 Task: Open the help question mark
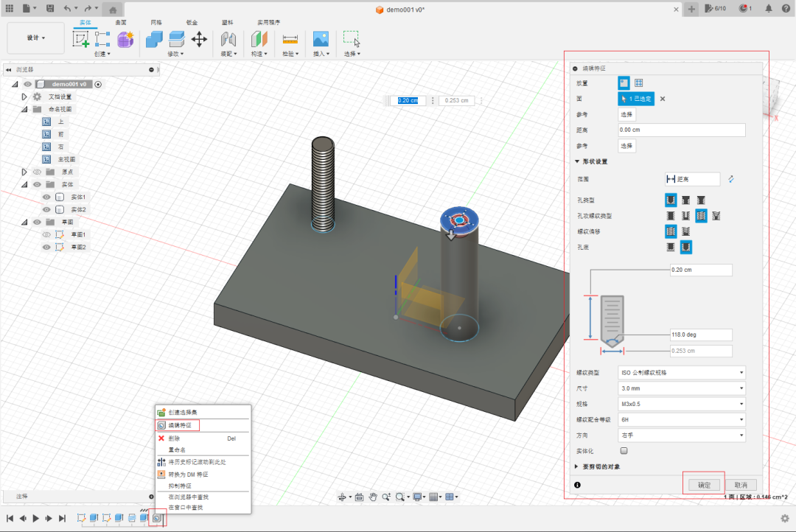[786, 9]
